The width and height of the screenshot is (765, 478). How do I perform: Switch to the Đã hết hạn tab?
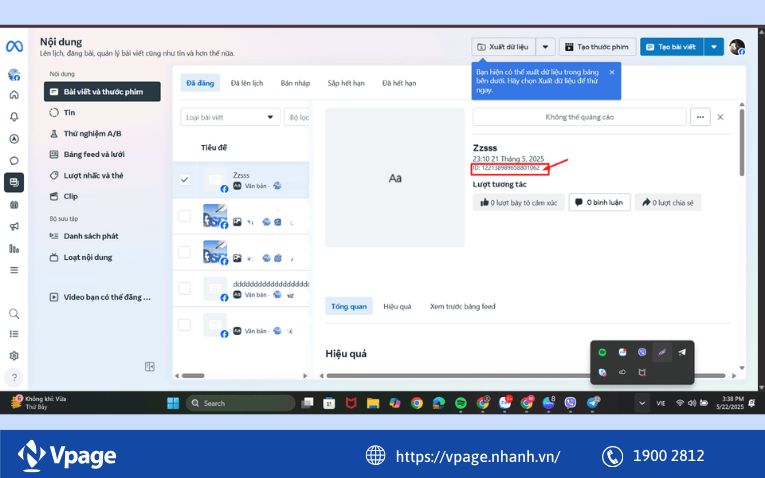point(399,83)
